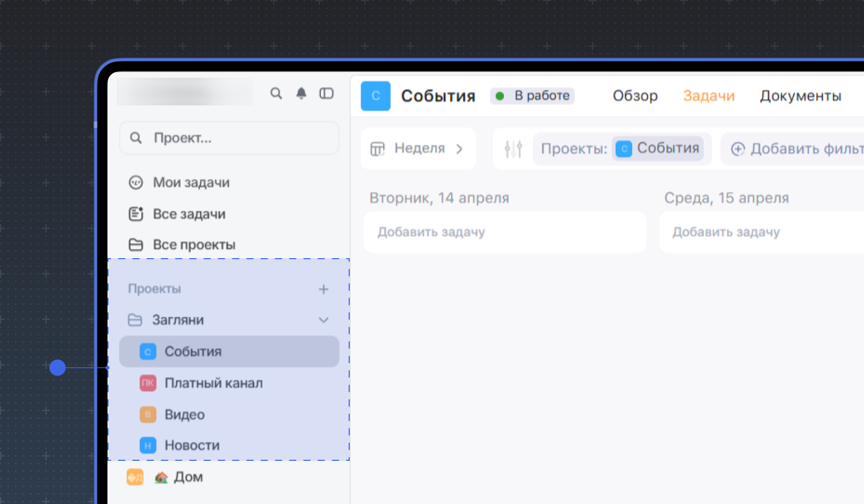
Task: Open the search icon in the sidebar
Action: 276,94
